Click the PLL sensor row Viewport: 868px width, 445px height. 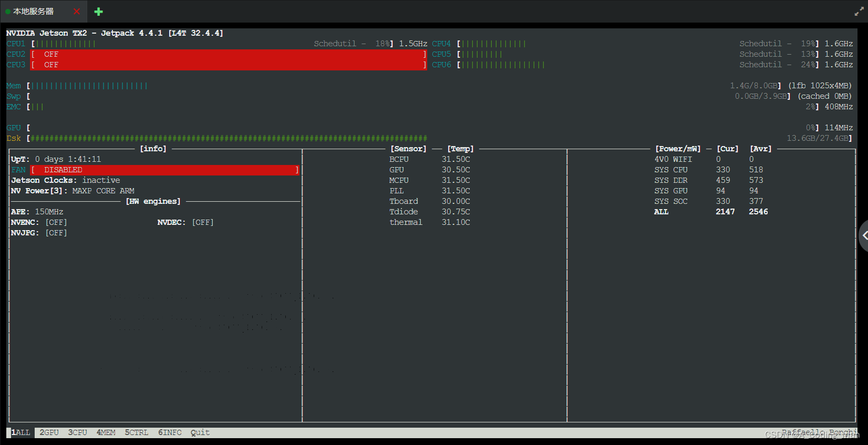coord(430,191)
